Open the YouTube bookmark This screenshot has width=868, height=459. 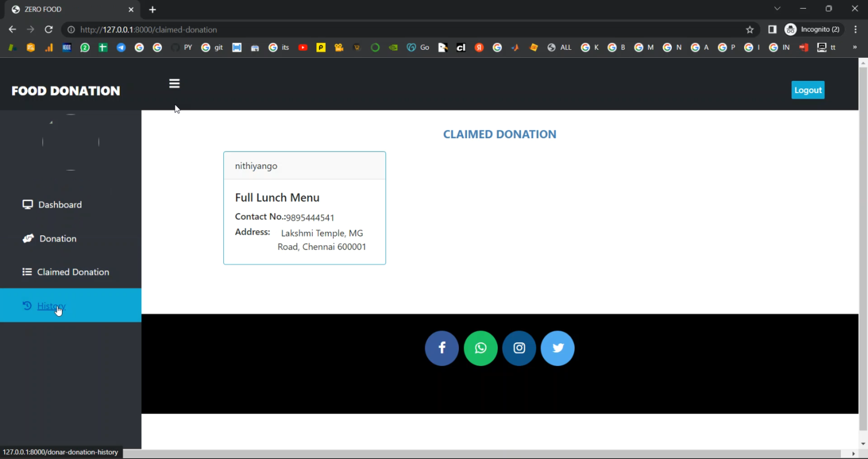pyautogui.click(x=303, y=47)
